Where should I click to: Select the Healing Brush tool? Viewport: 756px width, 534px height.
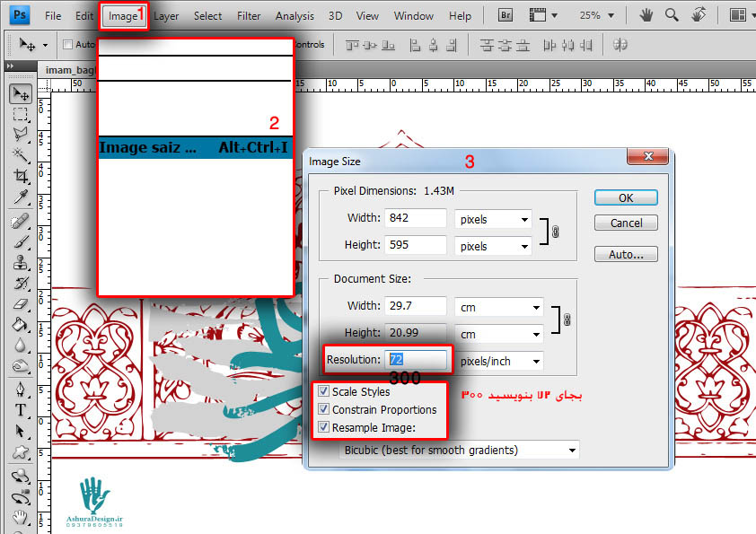click(x=21, y=221)
